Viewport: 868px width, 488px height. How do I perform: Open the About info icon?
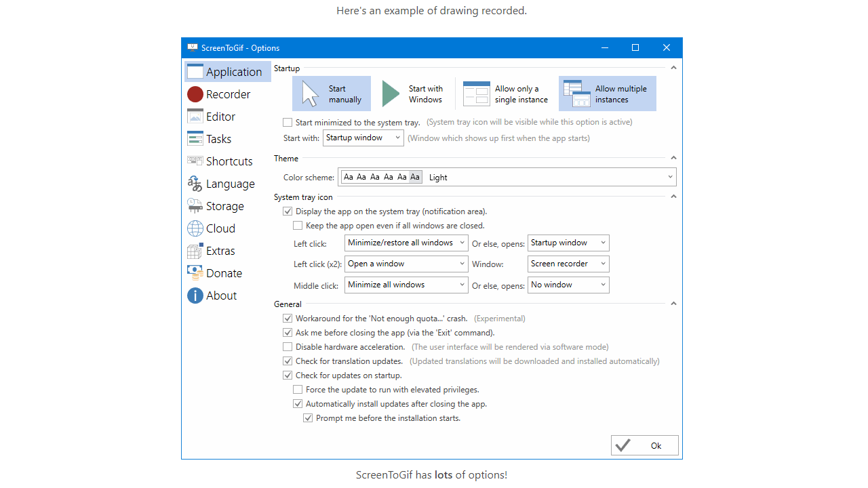195,296
